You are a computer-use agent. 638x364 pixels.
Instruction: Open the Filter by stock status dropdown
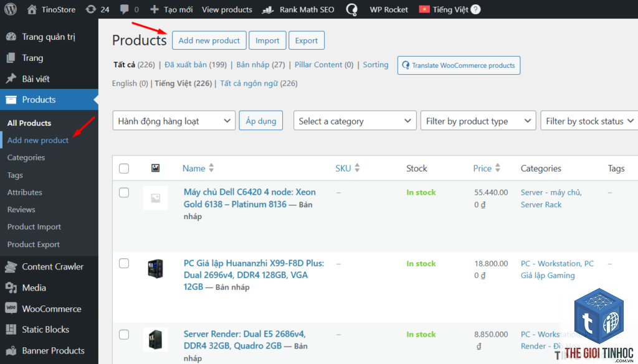(x=589, y=121)
